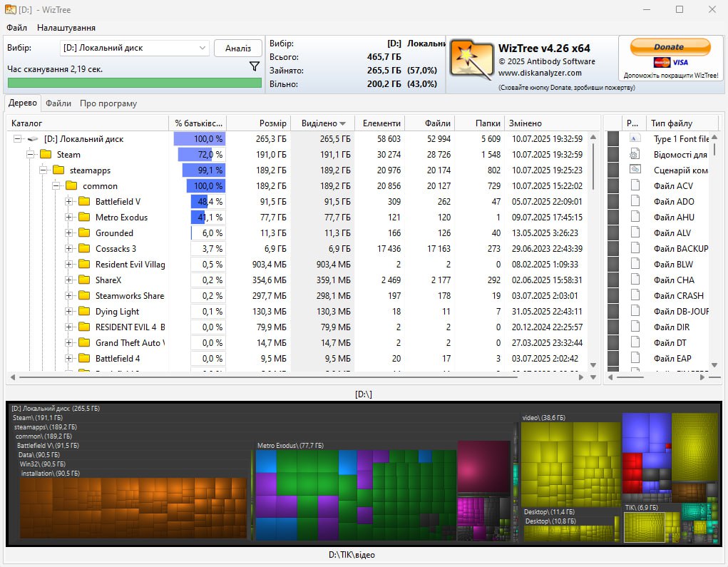The height and width of the screenshot is (567, 728).
Task: Click the file type list down arrow
Action: click(714, 365)
